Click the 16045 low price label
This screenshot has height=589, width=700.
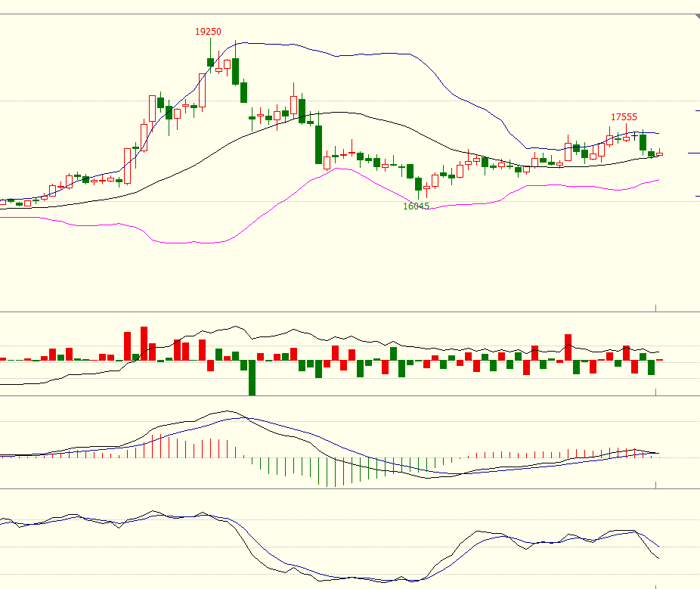(416, 206)
